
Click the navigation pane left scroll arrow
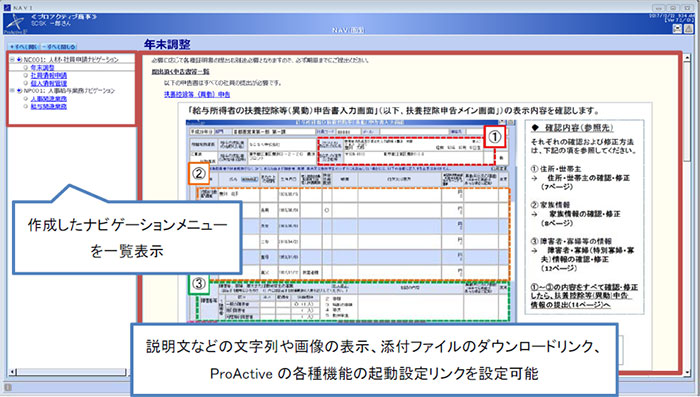point(12,372)
